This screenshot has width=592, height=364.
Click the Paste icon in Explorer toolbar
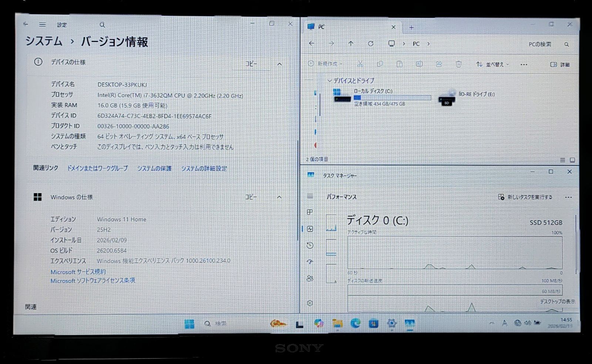[399, 64]
